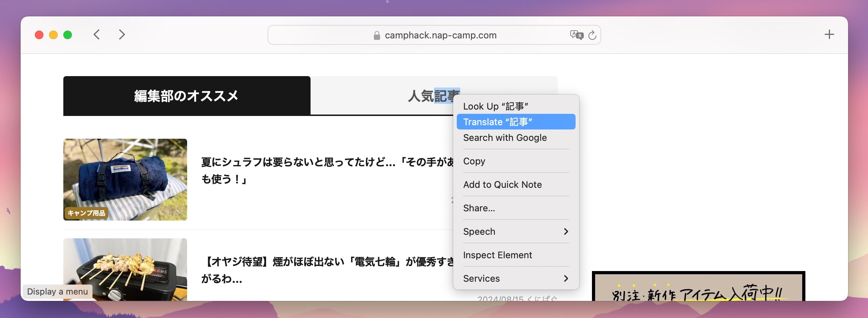This screenshot has height=318, width=868.
Task: Focus the camphack.nap-camp.com address field
Action: tap(434, 35)
